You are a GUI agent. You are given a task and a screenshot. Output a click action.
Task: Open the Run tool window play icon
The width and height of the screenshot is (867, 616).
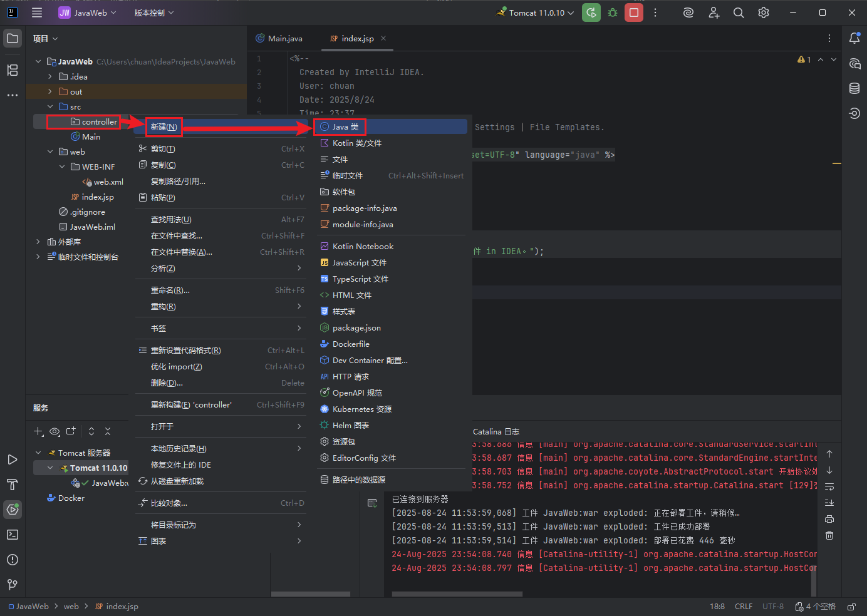13,459
